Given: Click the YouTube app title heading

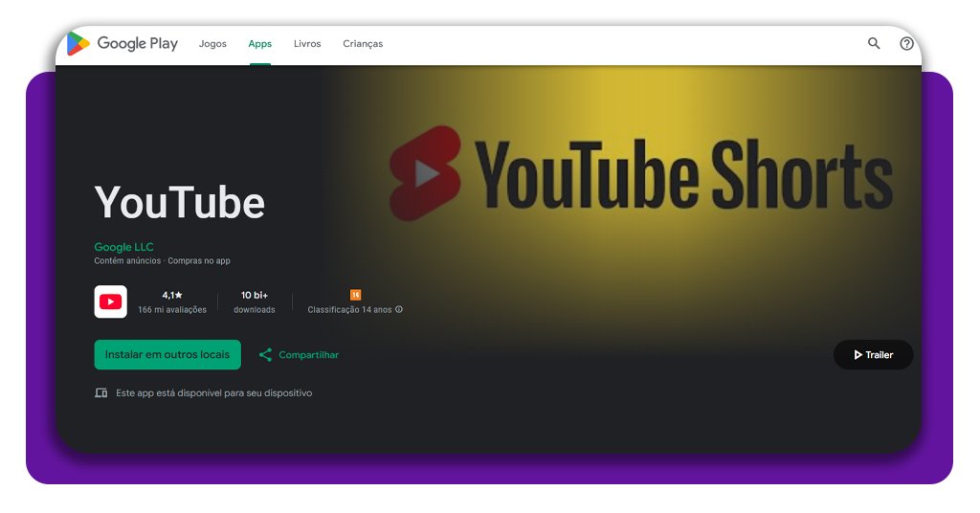Looking at the screenshot, I should point(180,202).
